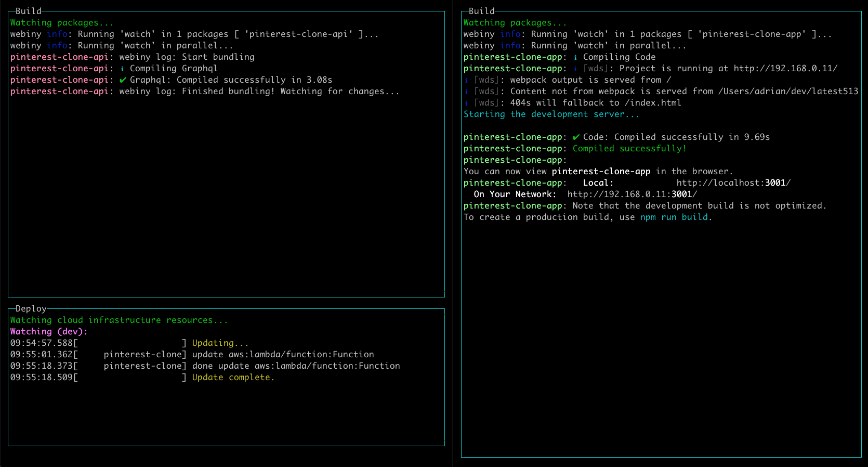Click the /Users/adrian/dev/latest513 path text

pos(788,91)
